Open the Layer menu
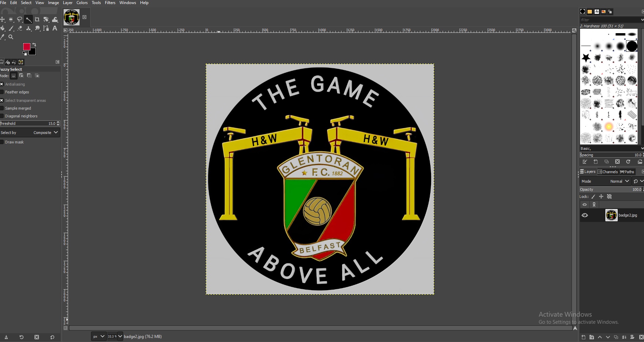 point(68,3)
